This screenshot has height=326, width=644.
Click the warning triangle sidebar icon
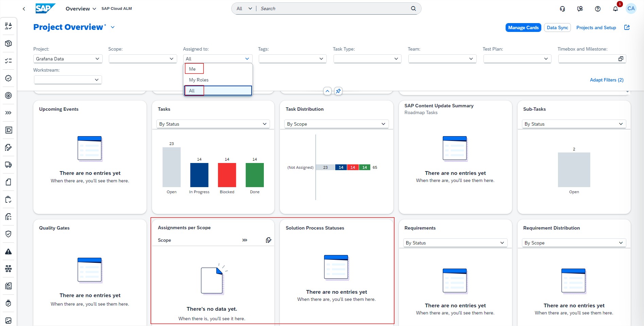(9, 252)
